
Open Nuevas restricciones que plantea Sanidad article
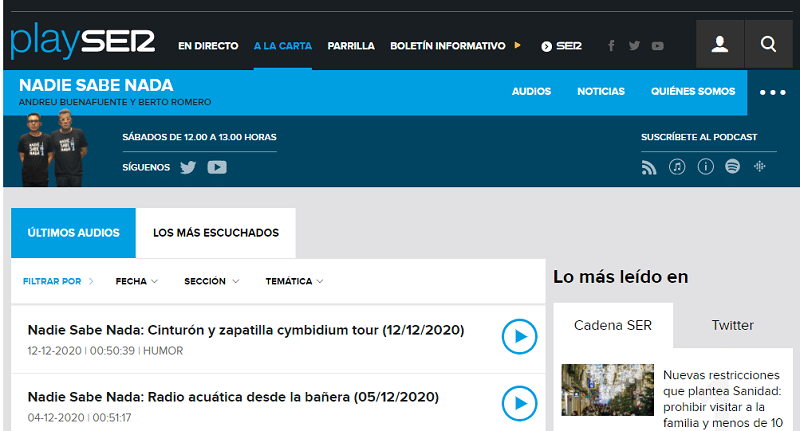point(722,399)
